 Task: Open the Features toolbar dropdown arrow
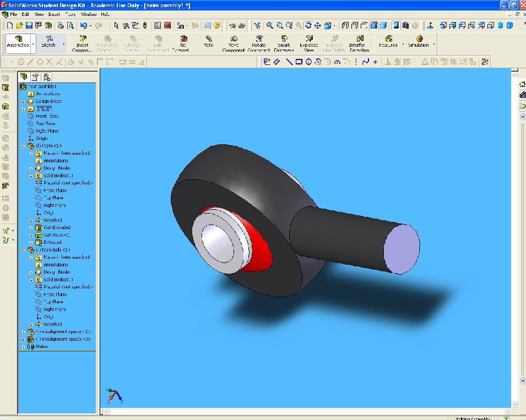click(x=403, y=45)
